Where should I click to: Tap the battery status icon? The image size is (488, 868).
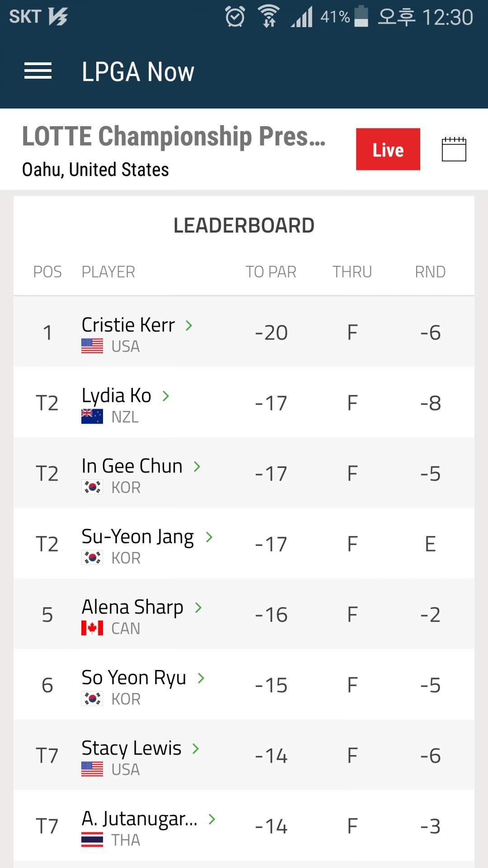click(361, 17)
